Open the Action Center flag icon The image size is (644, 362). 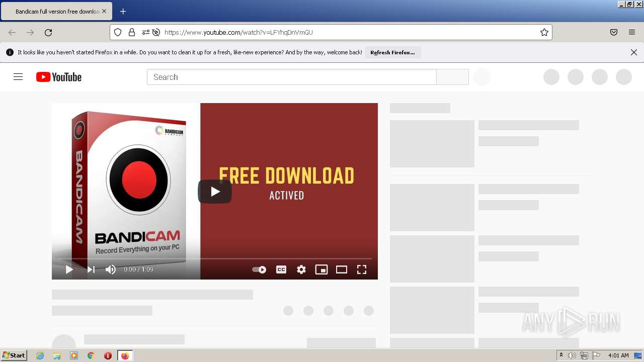point(596,355)
